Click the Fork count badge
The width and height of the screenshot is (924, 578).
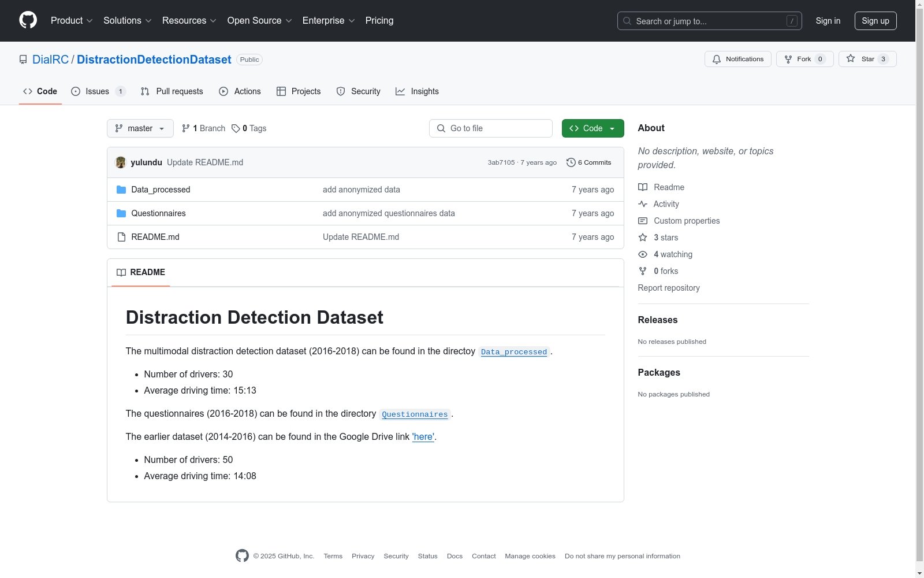coord(820,59)
